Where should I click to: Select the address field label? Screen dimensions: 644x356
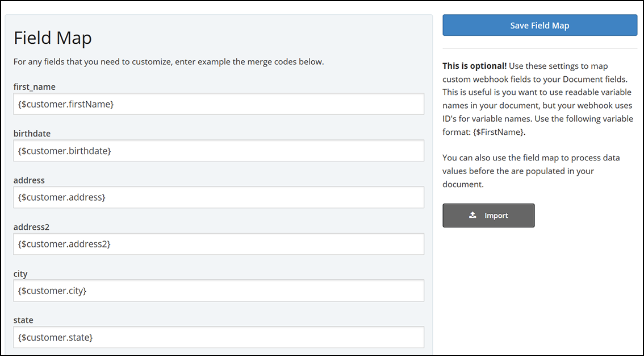pyautogui.click(x=29, y=180)
